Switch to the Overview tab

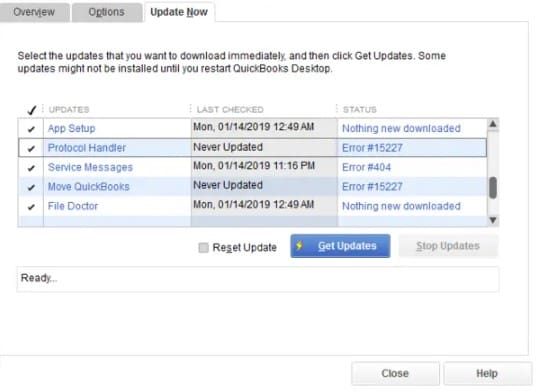34,12
